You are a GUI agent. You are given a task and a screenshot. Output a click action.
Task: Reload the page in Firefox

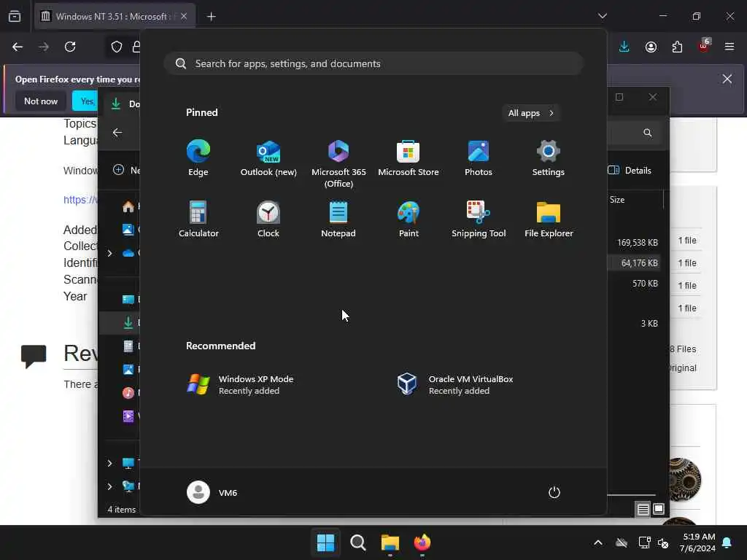(x=70, y=47)
